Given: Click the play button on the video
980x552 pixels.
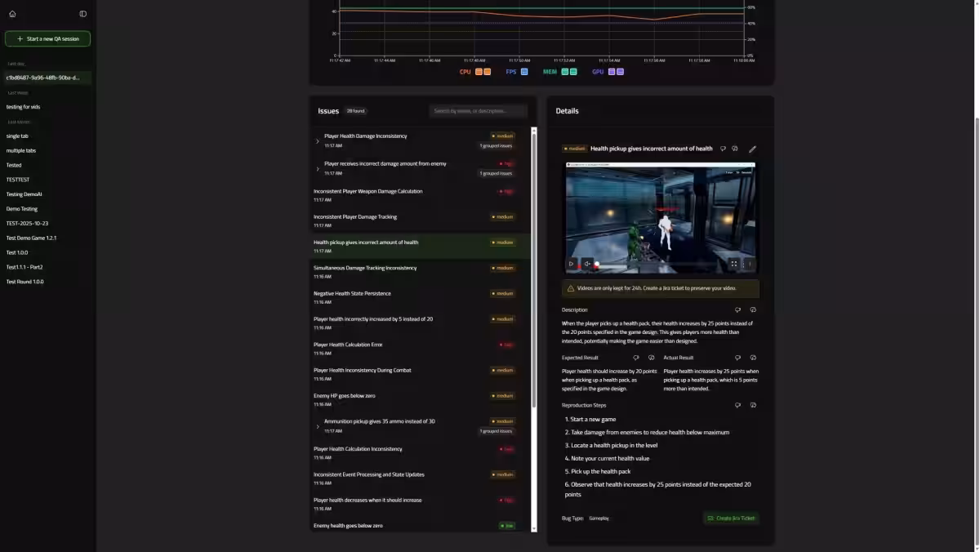Looking at the screenshot, I should pyautogui.click(x=572, y=264).
